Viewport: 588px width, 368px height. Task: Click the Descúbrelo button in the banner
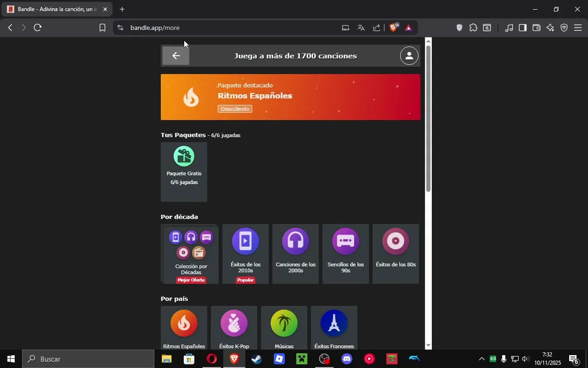point(235,109)
